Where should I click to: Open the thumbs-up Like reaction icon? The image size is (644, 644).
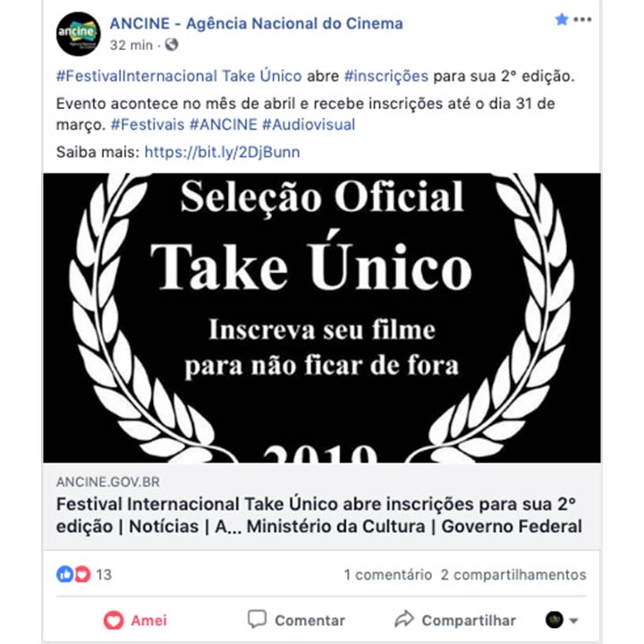click(x=64, y=573)
